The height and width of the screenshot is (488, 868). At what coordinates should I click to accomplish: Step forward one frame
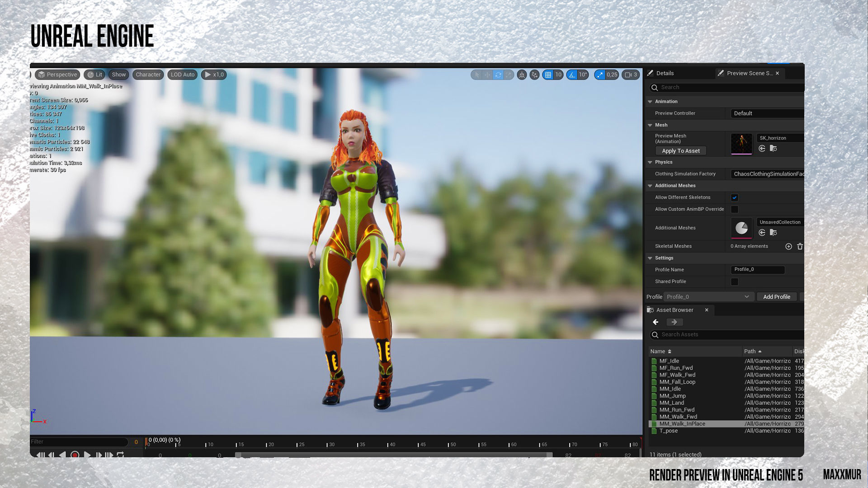[99, 455]
